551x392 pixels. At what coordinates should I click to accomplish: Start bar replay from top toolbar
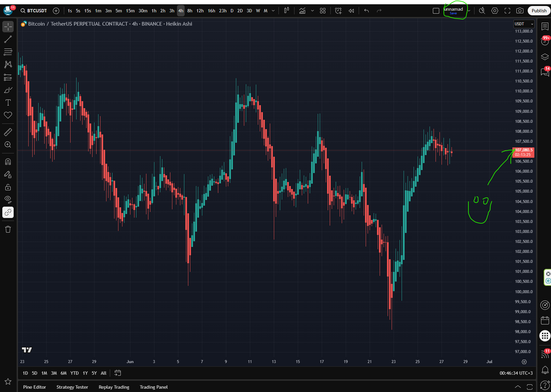point(351,11)
